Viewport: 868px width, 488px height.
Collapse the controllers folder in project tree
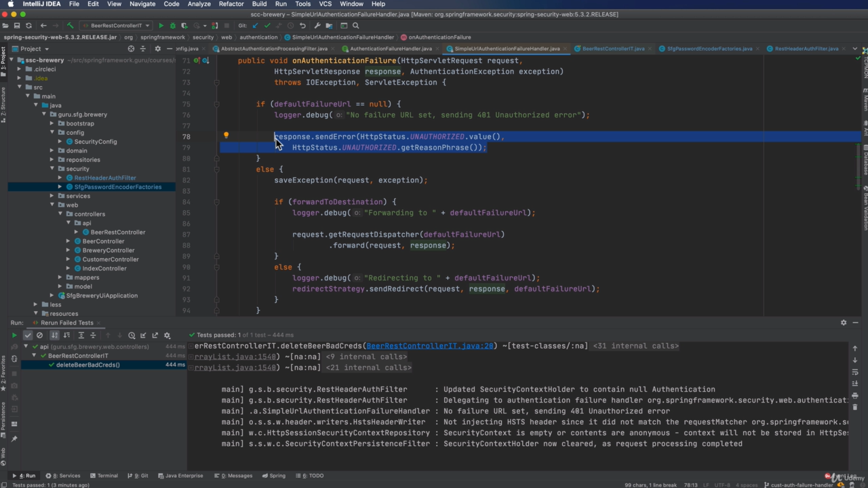[60, 214]
